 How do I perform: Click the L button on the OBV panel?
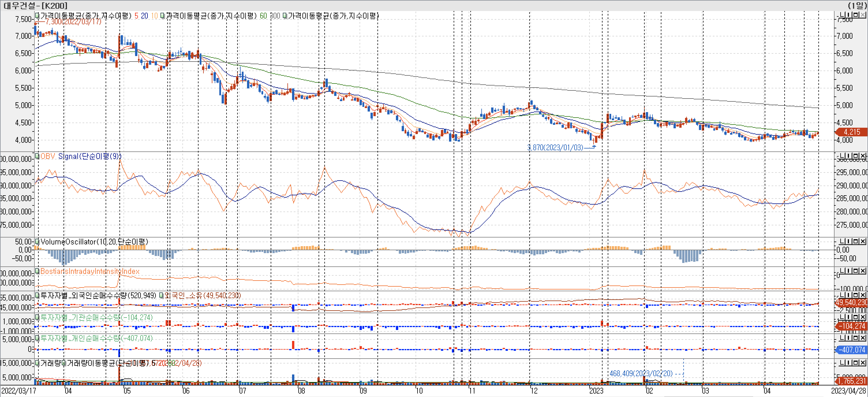(x=841, y=156)
